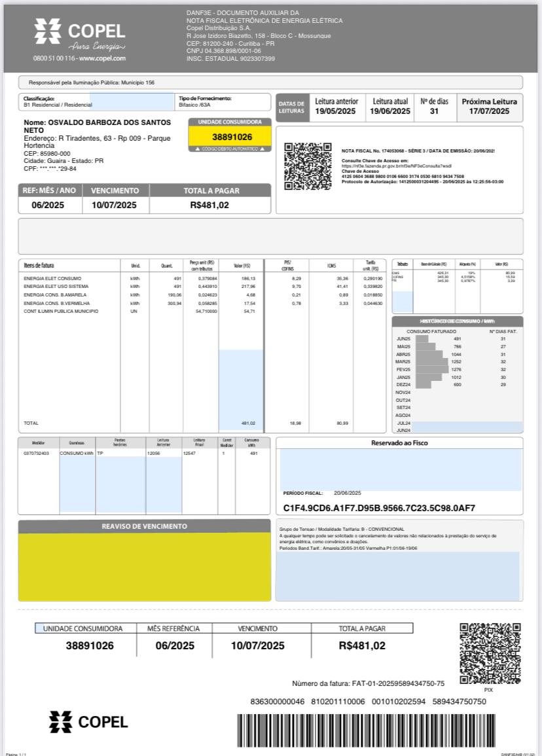Click the FEV25 consumption bar in the history
This screenshot has height=756, width=542.
(431, 369)
